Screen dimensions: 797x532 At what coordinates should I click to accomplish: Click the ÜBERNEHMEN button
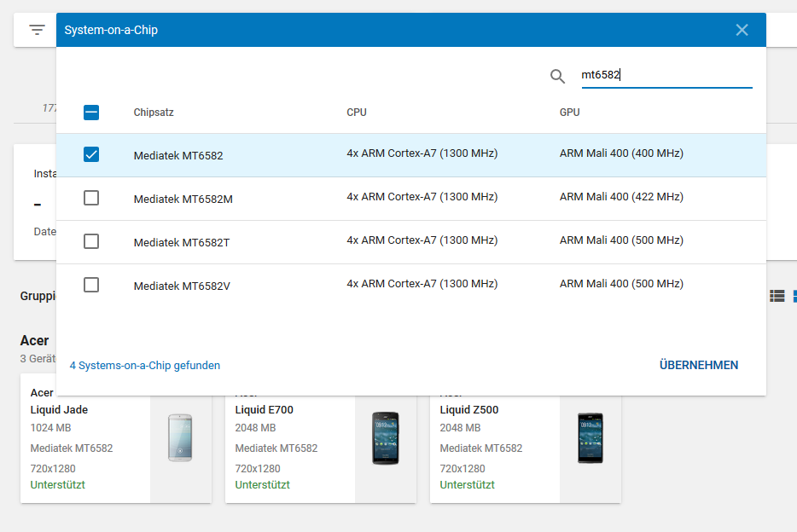[x=698, y=365]
